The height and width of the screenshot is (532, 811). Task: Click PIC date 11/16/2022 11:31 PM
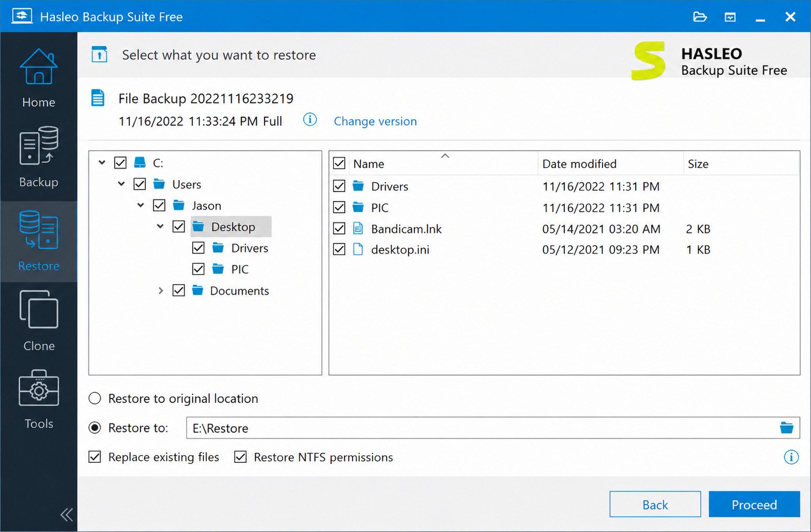[x=601, y=208]
